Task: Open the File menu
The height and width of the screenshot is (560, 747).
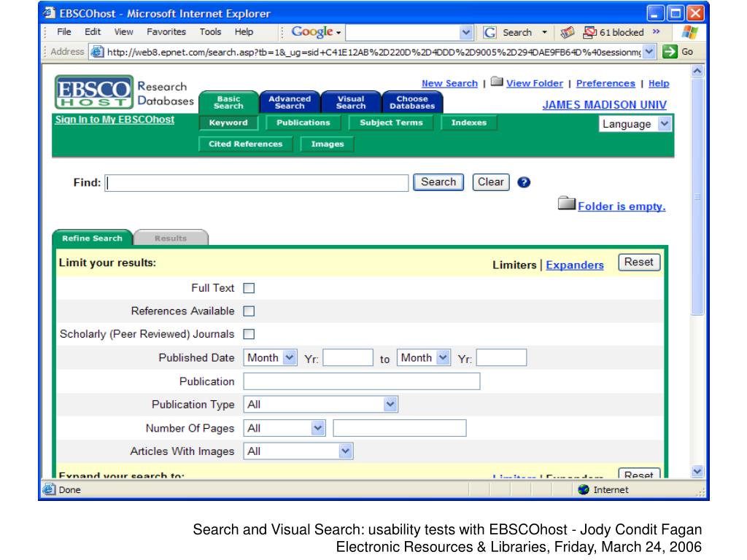Action: click(x=64, y=32)
